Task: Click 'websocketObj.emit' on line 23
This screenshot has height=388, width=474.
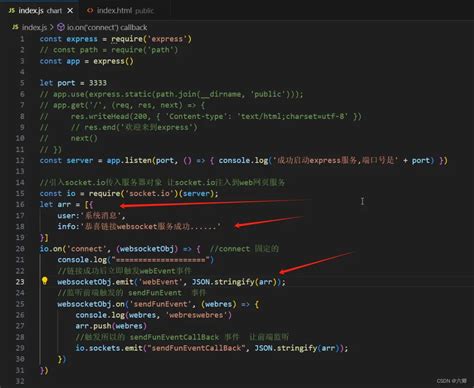Action: pyautogui.click(x=95, y=282)
